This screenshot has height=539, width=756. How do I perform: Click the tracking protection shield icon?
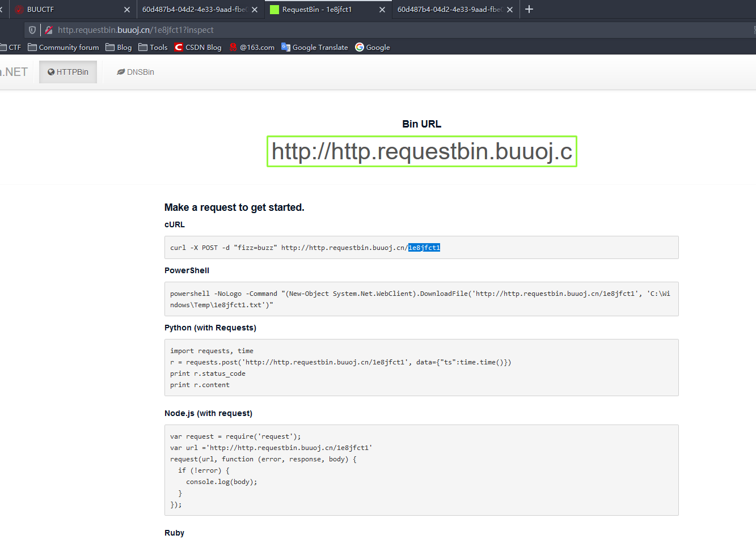pos(32,30)
